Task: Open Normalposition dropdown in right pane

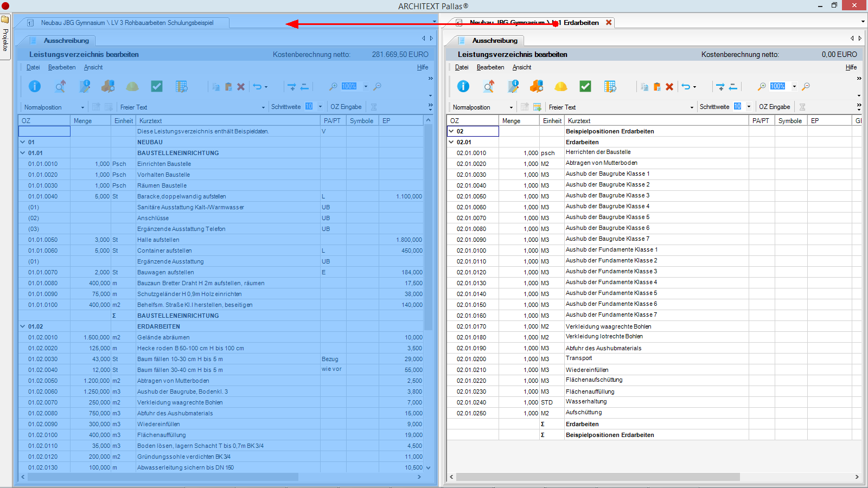Action: click(511, 107)
